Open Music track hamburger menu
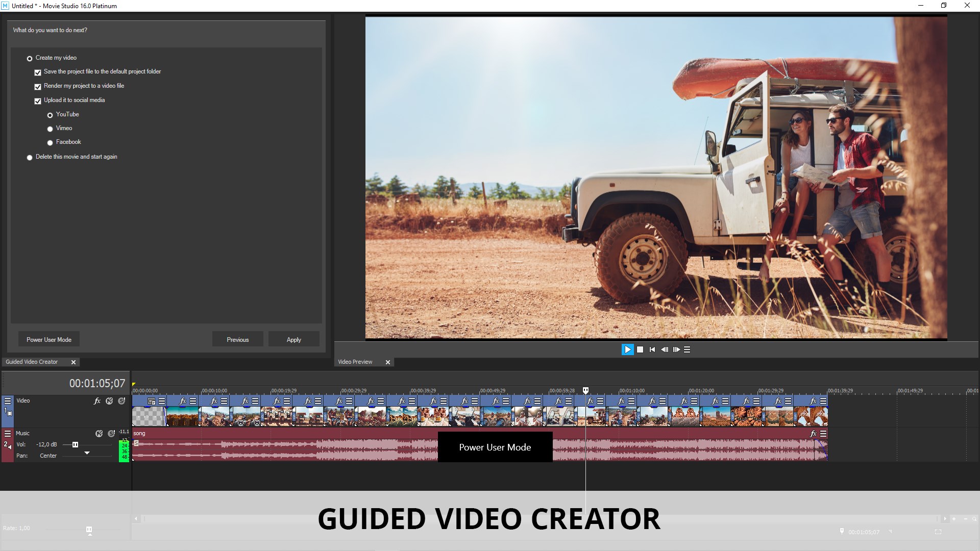 [x=8, y=434]
